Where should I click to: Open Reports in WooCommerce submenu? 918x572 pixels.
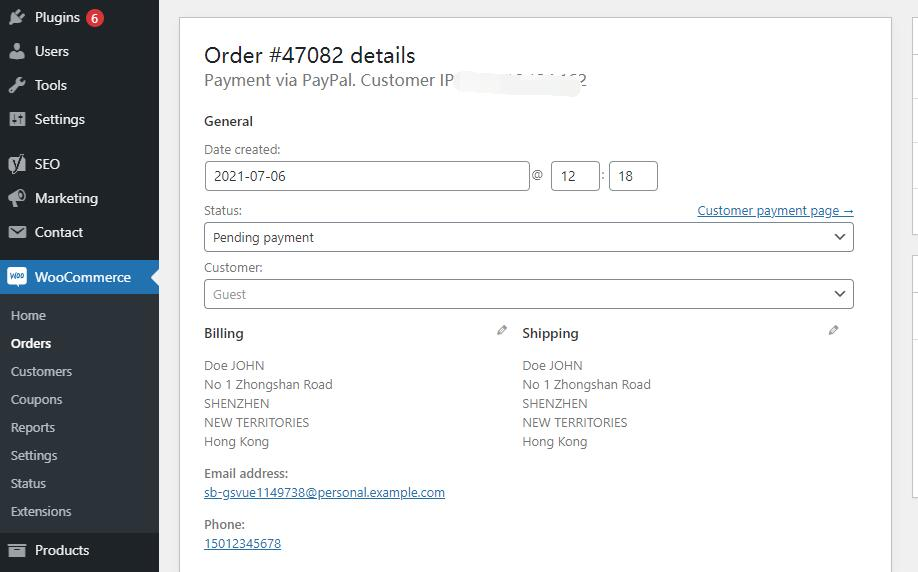[33, 427]
